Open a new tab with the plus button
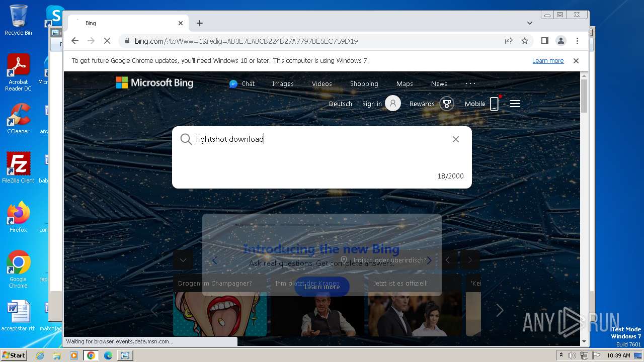The width and height of the screenshot is (644, 362). coord(200,23)
